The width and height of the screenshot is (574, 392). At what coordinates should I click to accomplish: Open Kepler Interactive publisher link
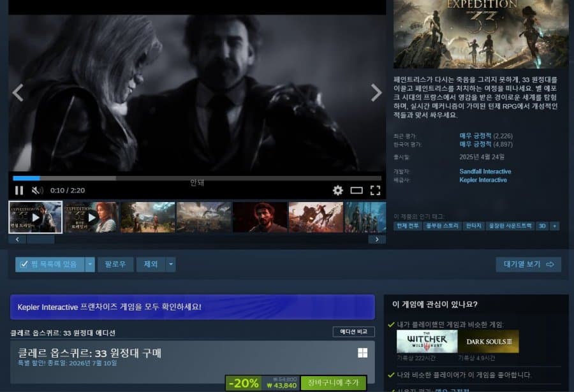[483, 180]
